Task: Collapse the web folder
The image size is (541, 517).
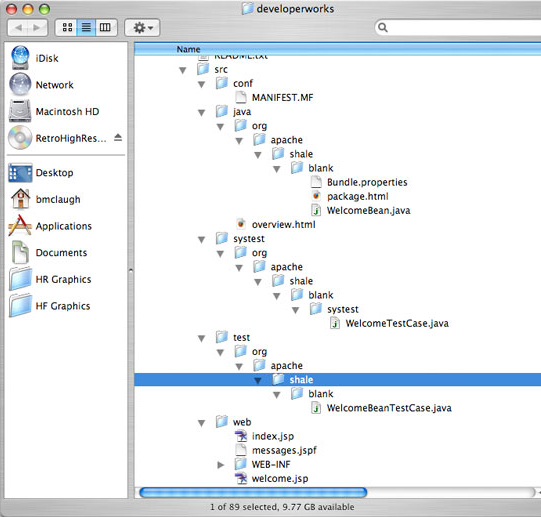Action: pos(202,423)
